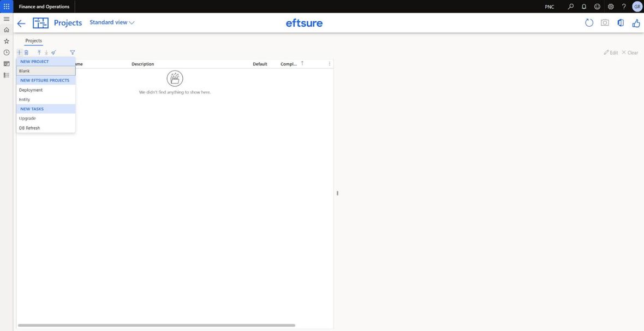The height and width of the screenshot is (331, 644).
Task: Click the Default column header
Action: pyautogui.click(x=260, y=64)
